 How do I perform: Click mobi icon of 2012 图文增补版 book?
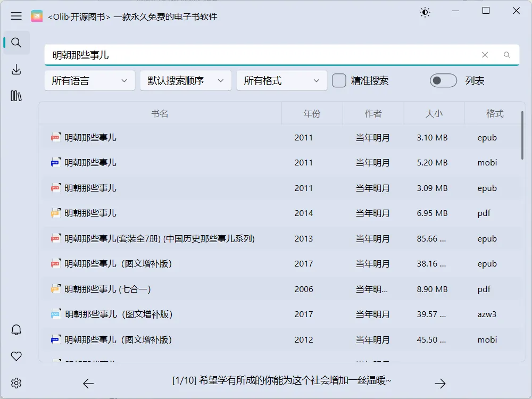[56, 339]
